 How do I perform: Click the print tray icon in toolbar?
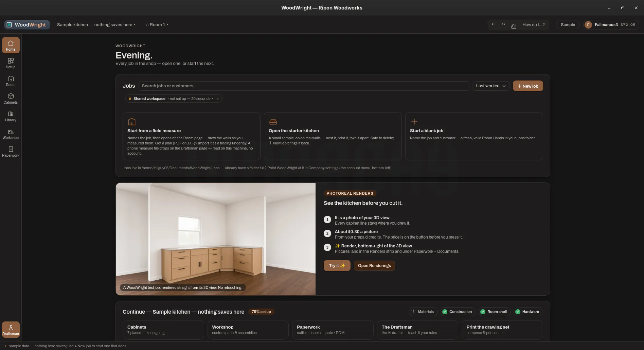coord(514,26)
